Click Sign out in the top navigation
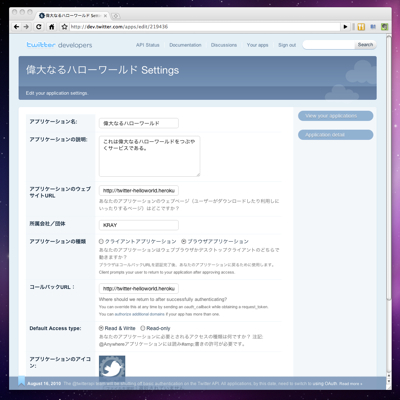Screen dimensions: 400x400 pos(287,45)
